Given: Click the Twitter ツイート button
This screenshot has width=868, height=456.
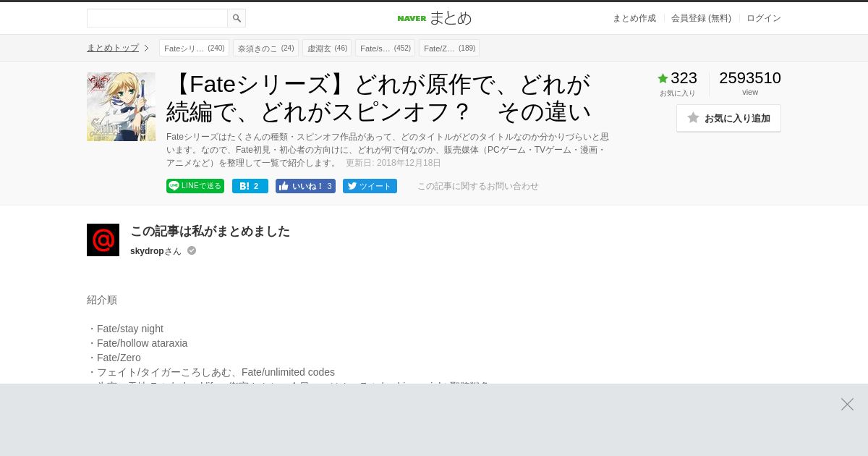Looking at the screenshot, I should click(370, 186).
